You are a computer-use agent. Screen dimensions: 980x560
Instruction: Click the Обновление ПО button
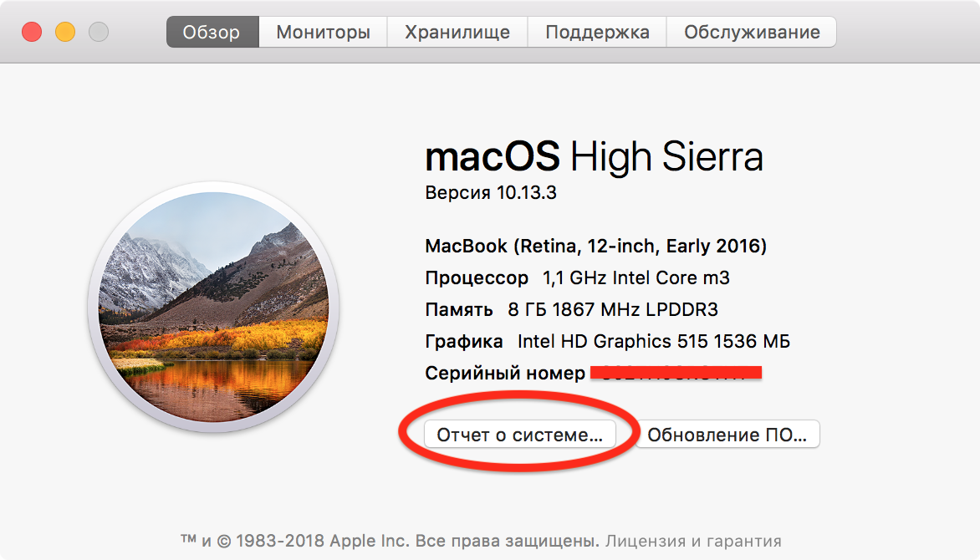pyautogui.click(x=727, y=435)
